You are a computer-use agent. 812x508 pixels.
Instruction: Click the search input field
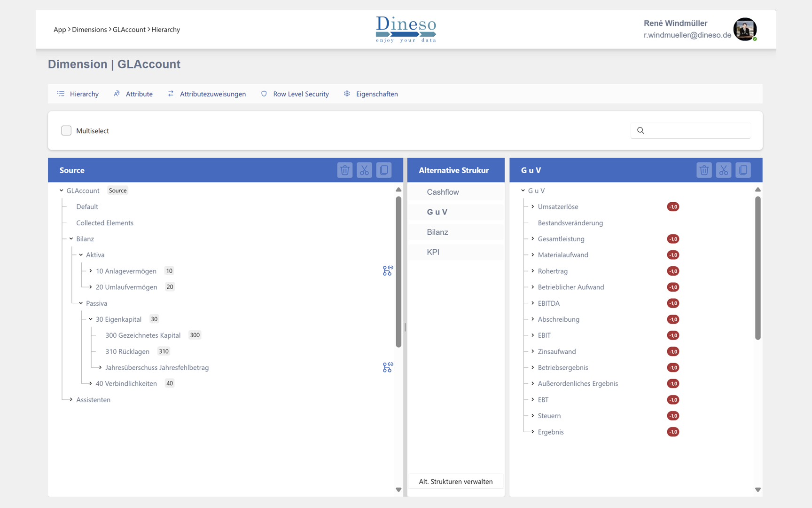tap(695, 131)
